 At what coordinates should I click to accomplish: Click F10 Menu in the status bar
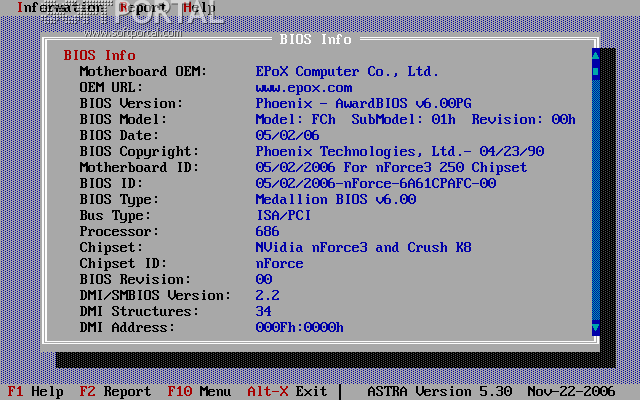[x=199, y=391]
